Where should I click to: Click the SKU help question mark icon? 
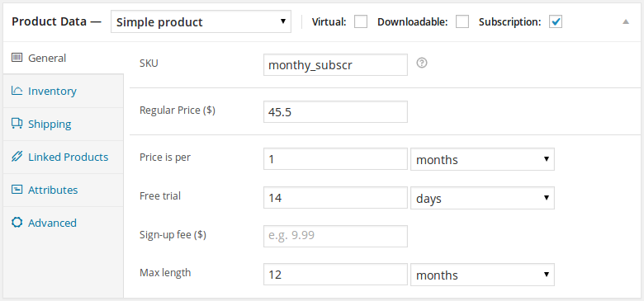tap(422, 63)
